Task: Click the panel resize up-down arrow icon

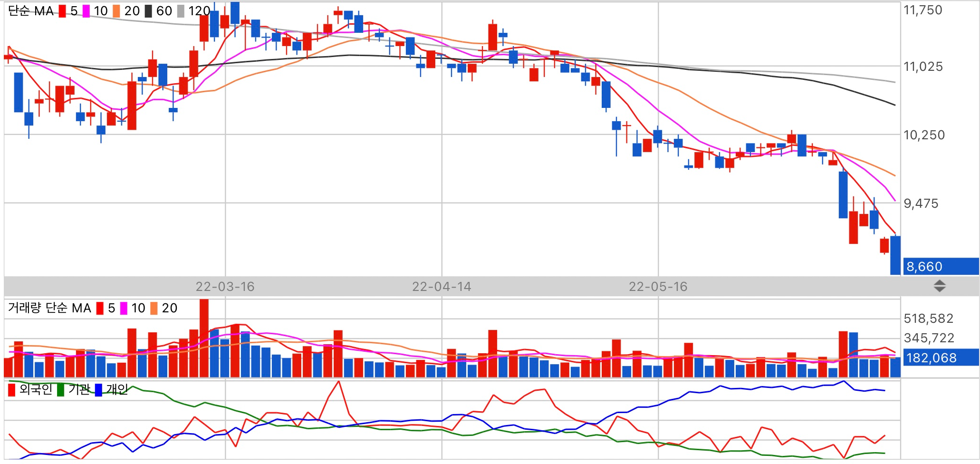Action: click(940, 286)
